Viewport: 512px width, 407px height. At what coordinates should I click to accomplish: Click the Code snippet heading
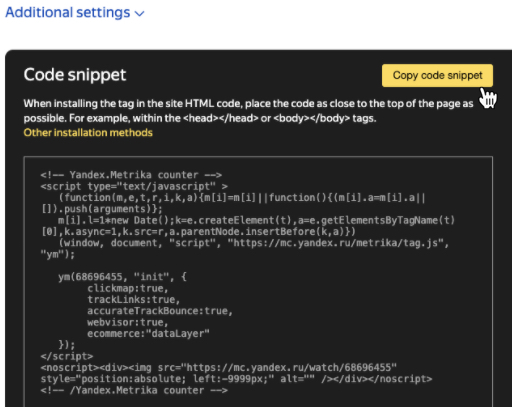point(75,74)
